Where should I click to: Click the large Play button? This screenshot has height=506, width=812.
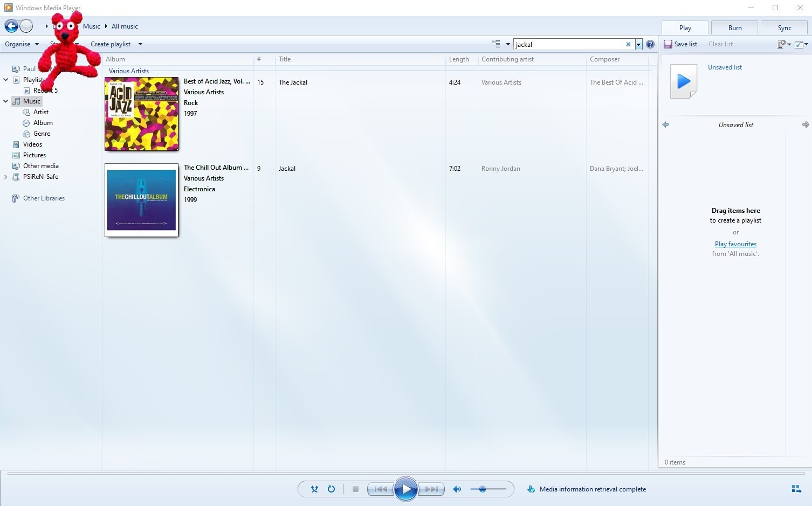click(x=406, y=489)
